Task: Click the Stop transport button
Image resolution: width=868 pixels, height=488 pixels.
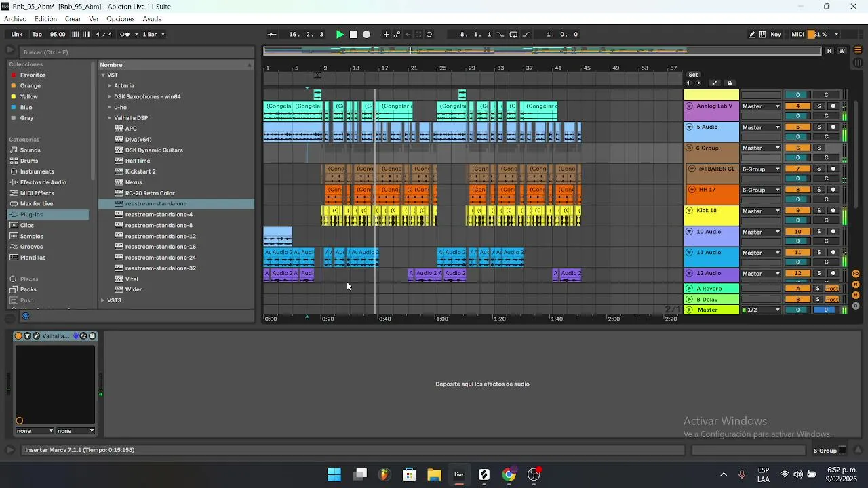Action: tap(353, 34)
